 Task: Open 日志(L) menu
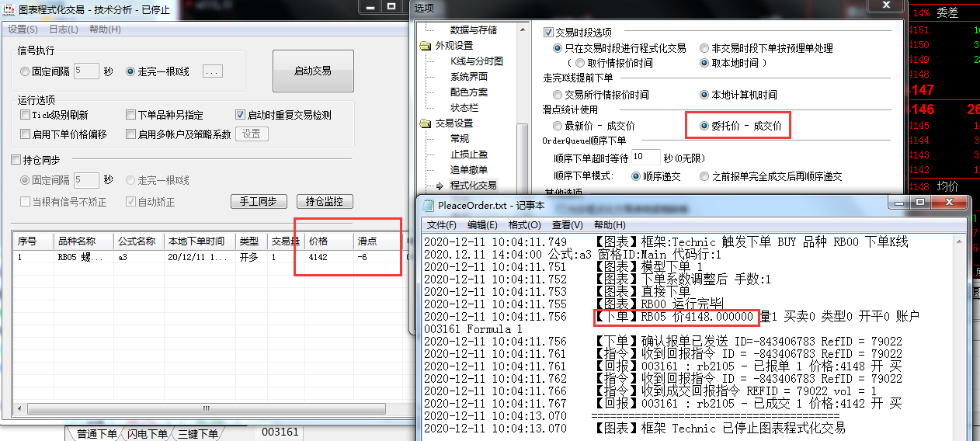64,30
